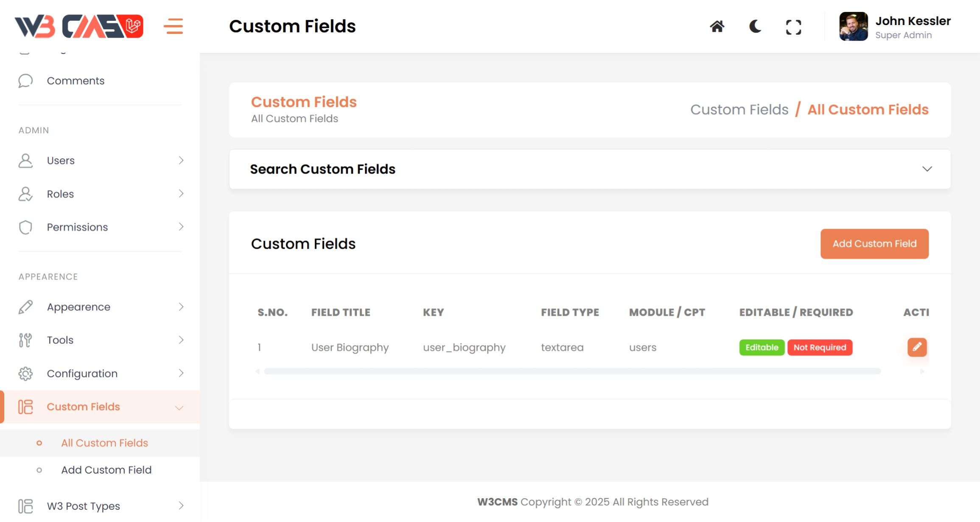The height and width of the screenshot is (522, 980).
Task: Select Add Custom Field submenu item
Action: pos(106,470)
